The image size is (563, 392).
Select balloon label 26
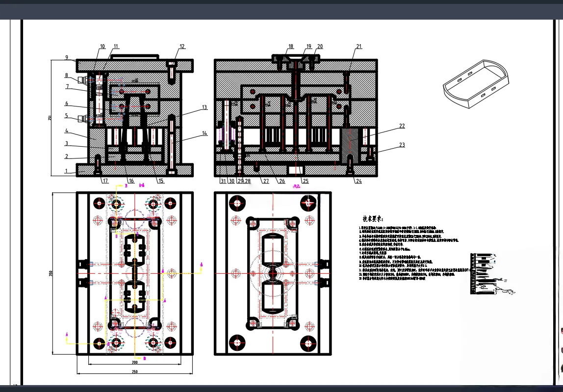click(x=282, y=181)
